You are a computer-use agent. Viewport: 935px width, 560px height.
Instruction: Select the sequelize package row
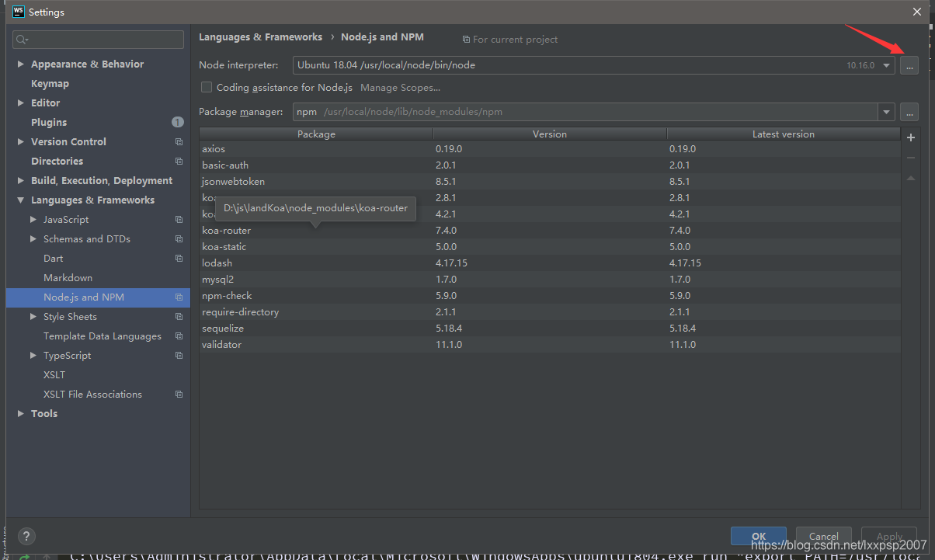click(550, 329)
